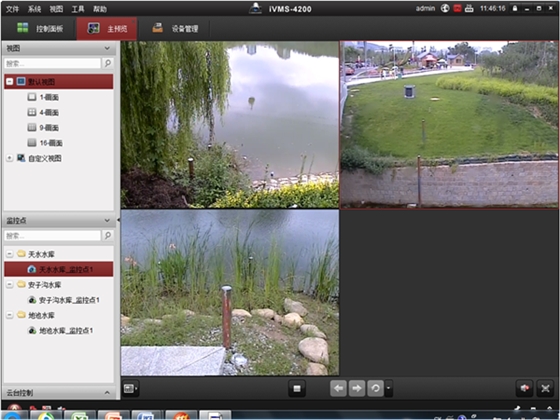Expand the 自定义视图 tree node
The height and width of the screenshot is (420, 560).
point(10,158)
